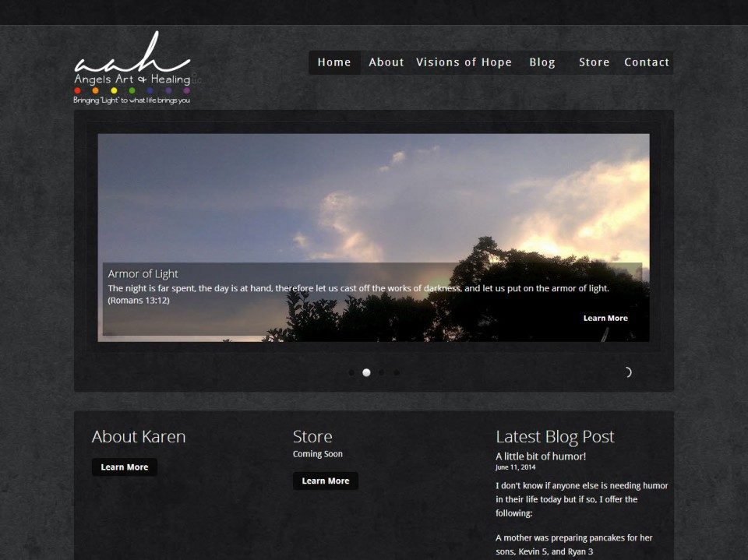The height and width of the screenshot is (560, 748).
Task: Select the active second slide dot
Action: (x=366, y=372)
